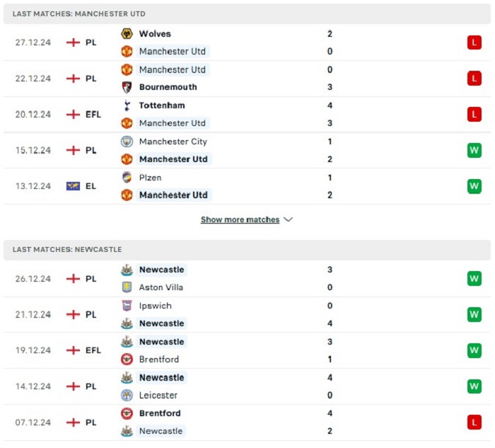
Task: Click the Leicester club crest icon
Action: (x=127, y=395)
